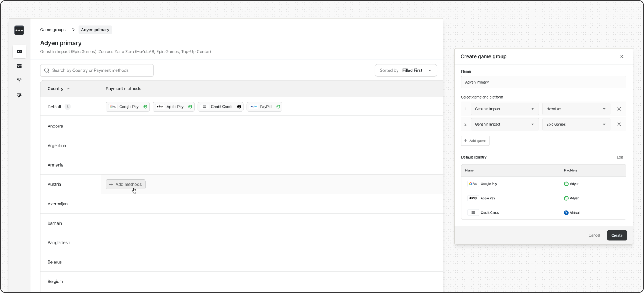
Task: Select Adyen primary breadcrumb
Action: coord(95,30)
